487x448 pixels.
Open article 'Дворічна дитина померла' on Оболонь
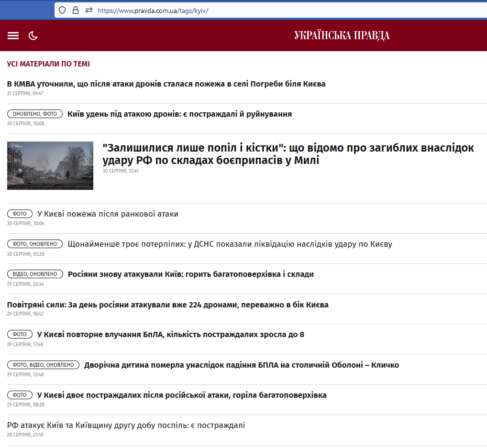(241, 365)
